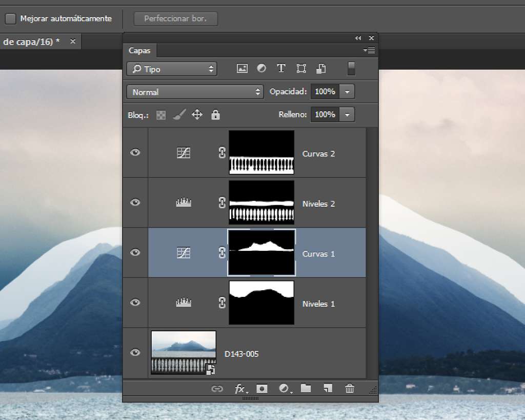
Task: Lock image pixels brush icon
Action: click(x=179, y=115)
